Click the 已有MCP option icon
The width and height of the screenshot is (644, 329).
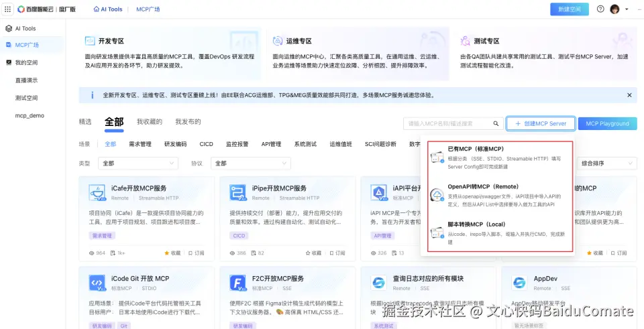click(x=437, y=157)
